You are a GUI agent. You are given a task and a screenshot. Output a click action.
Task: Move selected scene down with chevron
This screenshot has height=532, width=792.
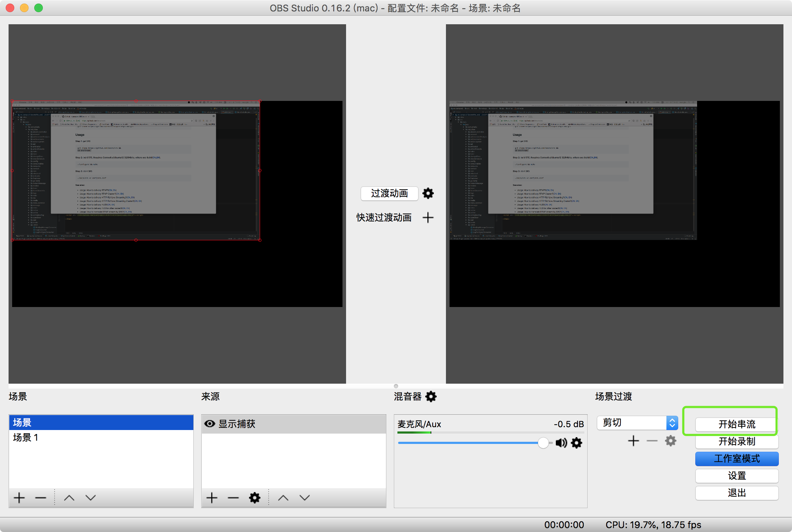click(x=91, y=497)
